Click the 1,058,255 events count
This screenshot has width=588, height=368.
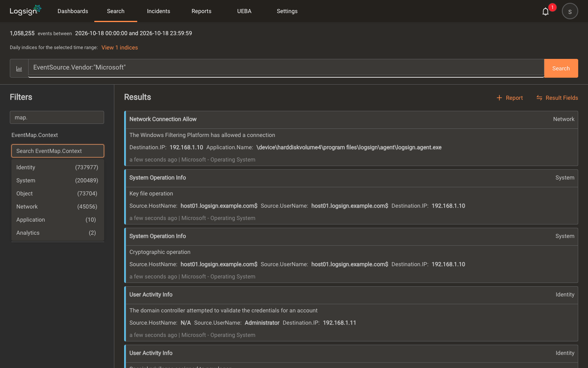tap(22, 33)
